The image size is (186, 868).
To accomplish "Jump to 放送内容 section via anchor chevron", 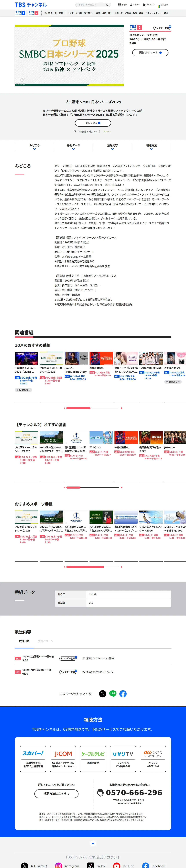I will [x=112, y=149].
